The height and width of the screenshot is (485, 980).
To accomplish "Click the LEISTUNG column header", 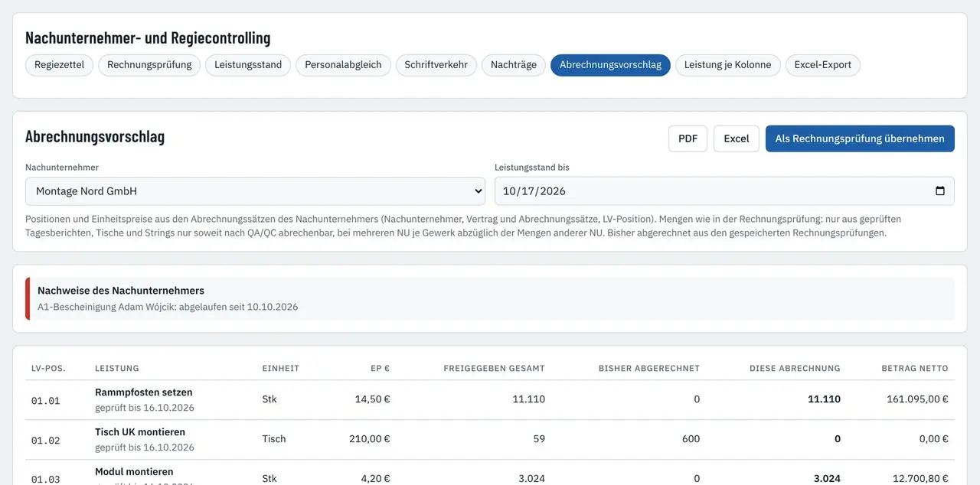I will pyautogui.click(x=117, y=368).
